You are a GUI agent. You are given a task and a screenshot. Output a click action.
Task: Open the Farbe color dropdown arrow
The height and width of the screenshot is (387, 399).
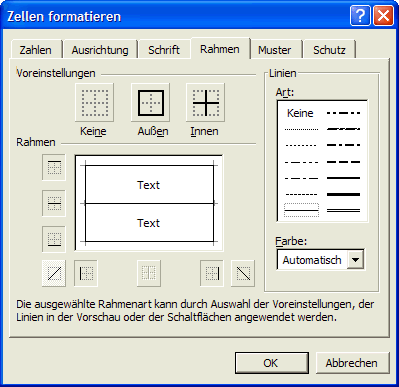(x=355, y=259)
